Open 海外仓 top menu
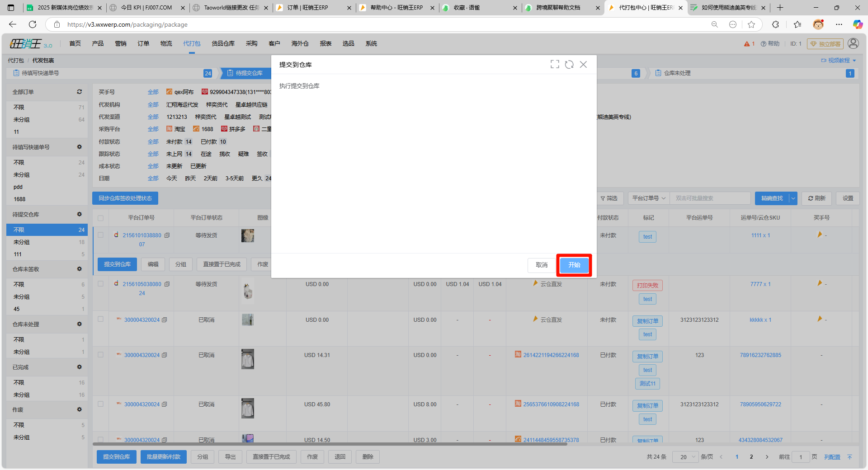 300,43
